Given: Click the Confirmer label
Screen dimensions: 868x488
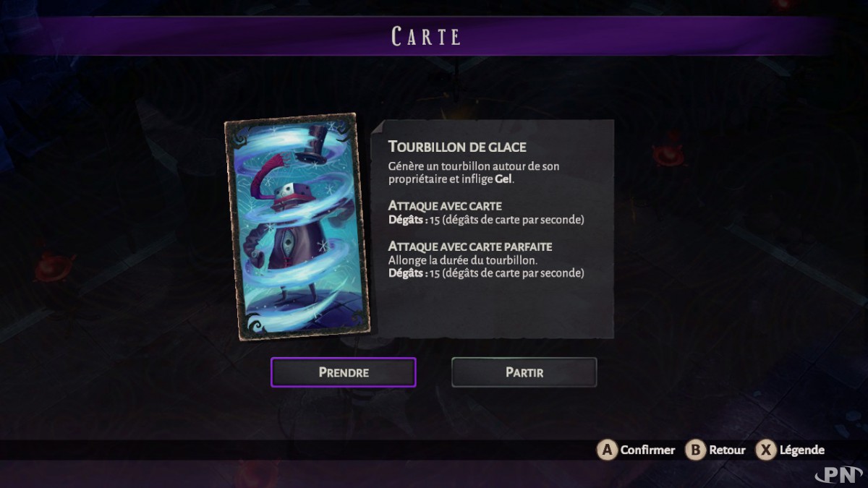Looking at the screenshot, I should tap(647, 450).
